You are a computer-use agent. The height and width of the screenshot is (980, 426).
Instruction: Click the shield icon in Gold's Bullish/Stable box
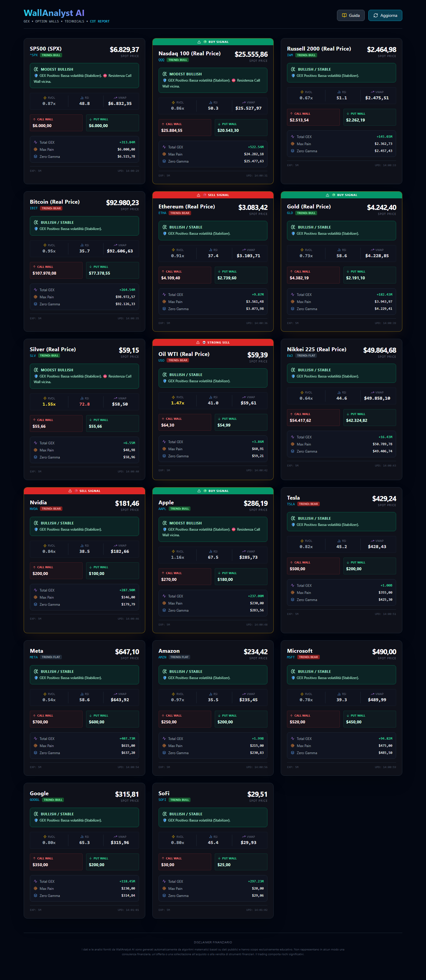[293, 234]
